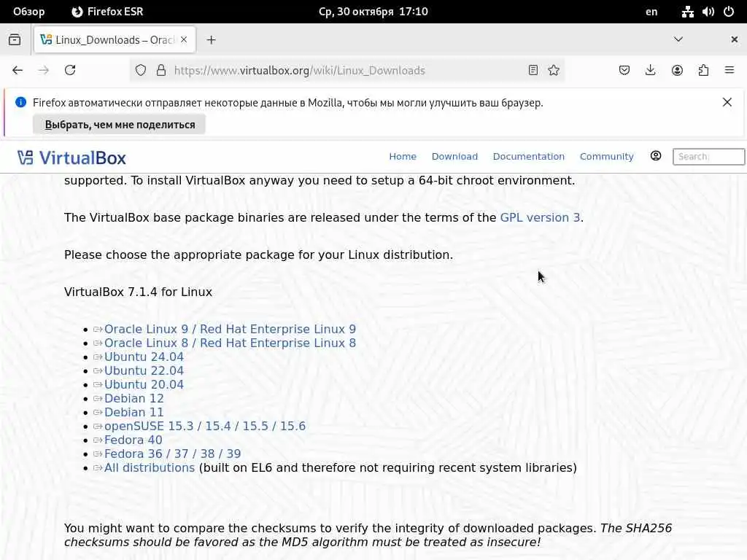Image resolution: width=747 pixels, height=560 pixels.
Task: Download Oracle Linux 9 / RHEL 9 package
Action: (x=230, y=329)
